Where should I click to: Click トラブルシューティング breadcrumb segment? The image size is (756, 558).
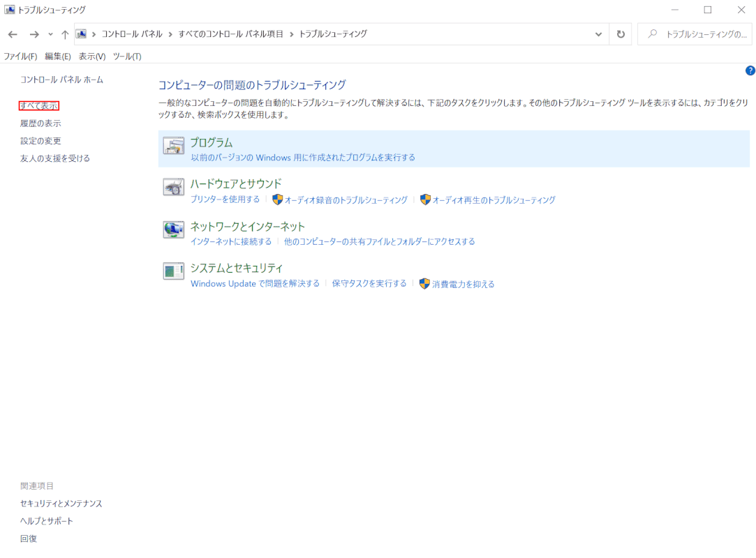pyautogui.click(x=333, y=33)
